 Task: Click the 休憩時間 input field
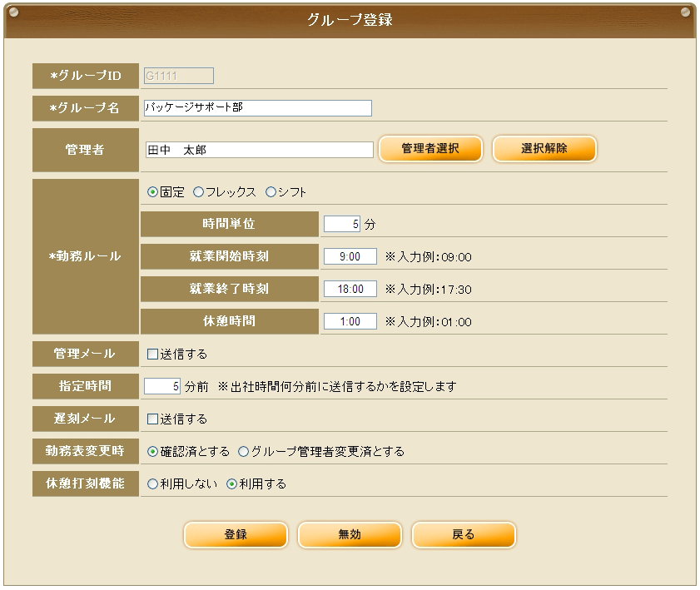pyautogui.click(x=344, y=322)
